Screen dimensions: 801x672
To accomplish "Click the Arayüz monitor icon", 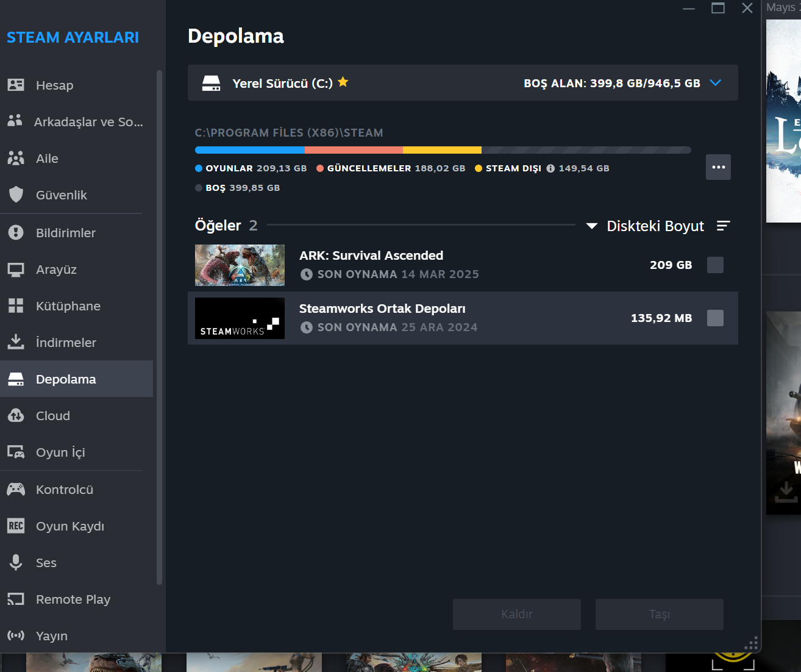I will [16, 269].
